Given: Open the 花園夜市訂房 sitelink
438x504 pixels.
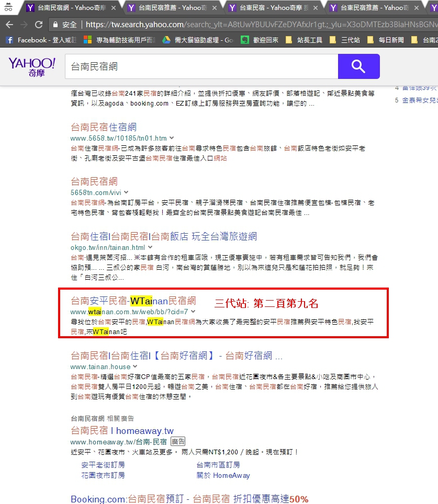Looking at the screenshot, I should 103,475.
